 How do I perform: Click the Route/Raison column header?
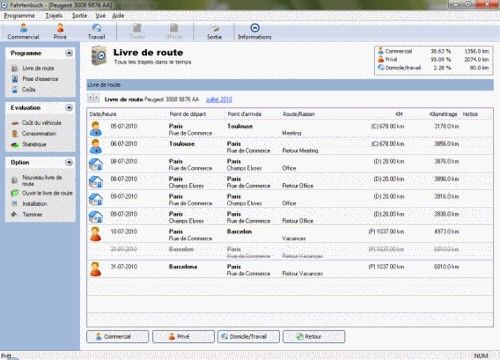[x=299, y=114]
